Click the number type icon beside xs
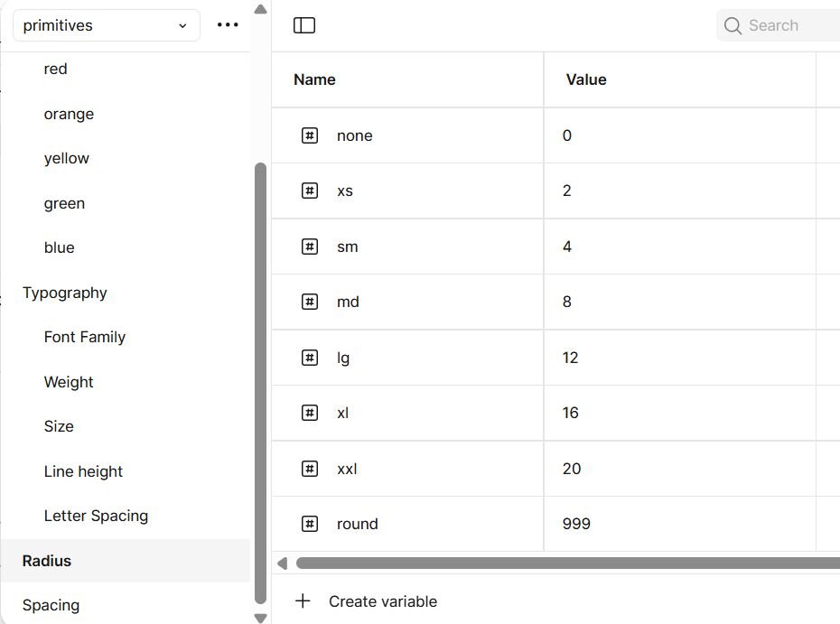 tap(310, 191)
